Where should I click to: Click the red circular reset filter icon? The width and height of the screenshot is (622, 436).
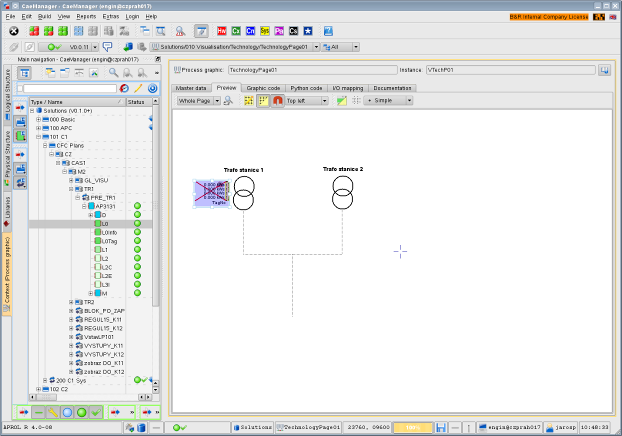124,88
